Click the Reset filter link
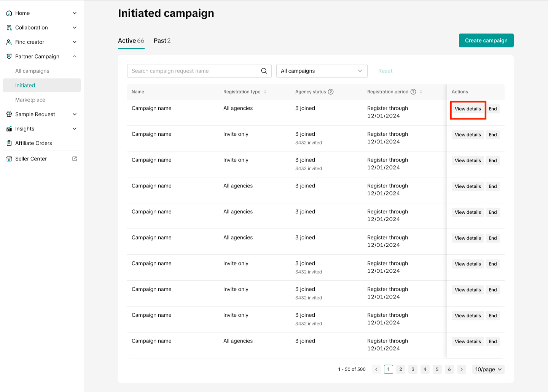Screen dimensions: 548x392 pos(385,71)
